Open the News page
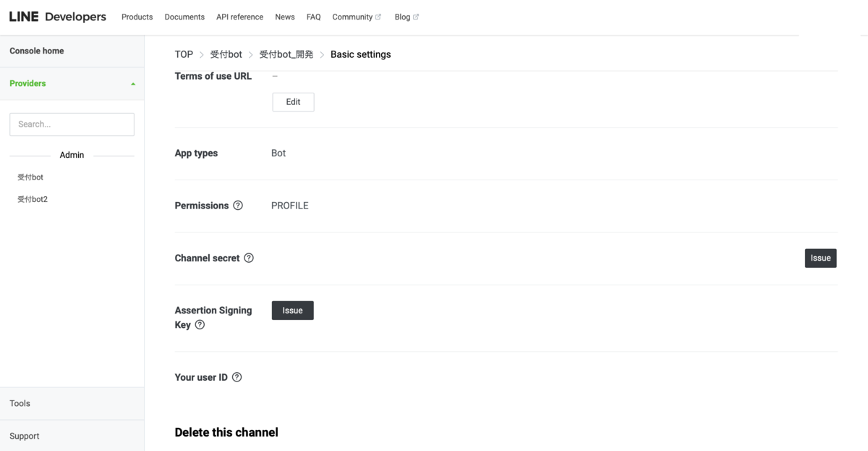Image resolution: width=868 pixels, height=451 pixels. (285, 17)
